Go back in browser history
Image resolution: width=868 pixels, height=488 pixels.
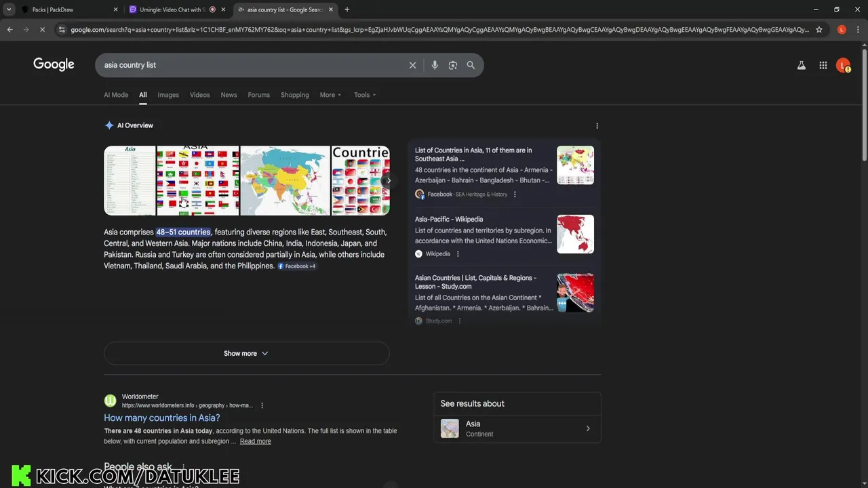9,29
